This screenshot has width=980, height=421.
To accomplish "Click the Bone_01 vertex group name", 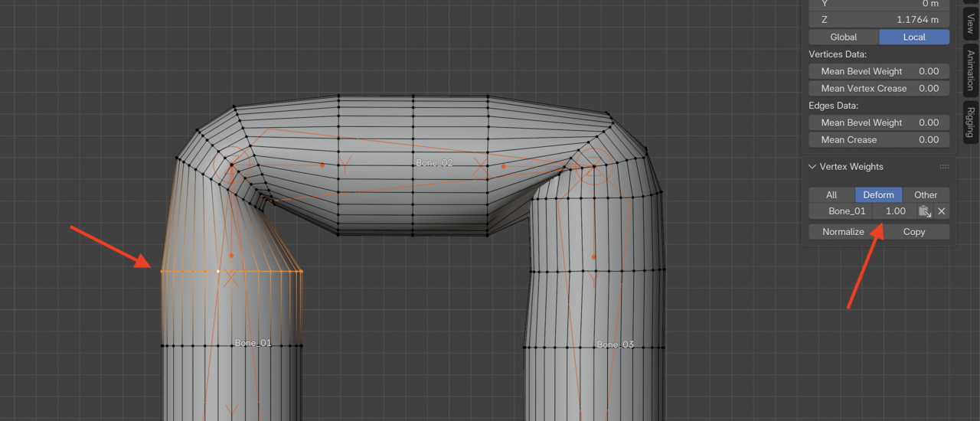I will [x=846, y=211].
